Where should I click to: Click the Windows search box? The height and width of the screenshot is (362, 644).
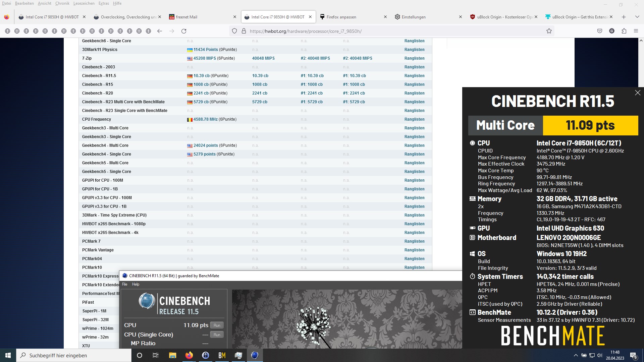tap(74, 355)
